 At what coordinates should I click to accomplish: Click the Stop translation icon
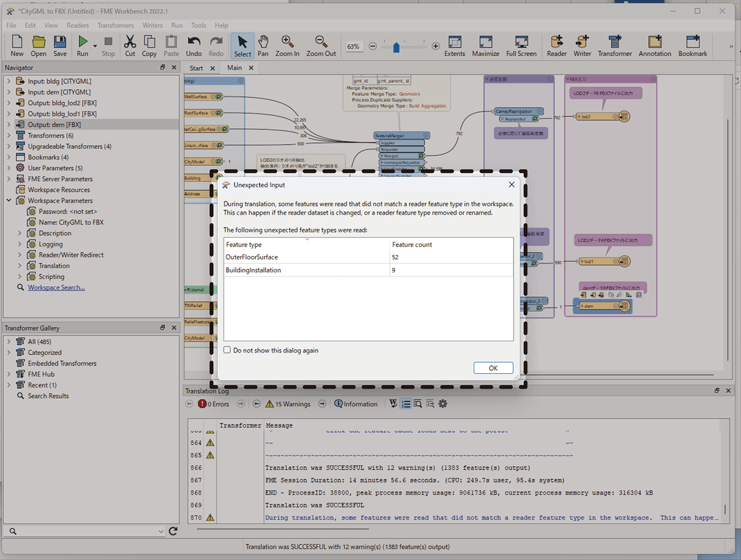click(108, 46)
